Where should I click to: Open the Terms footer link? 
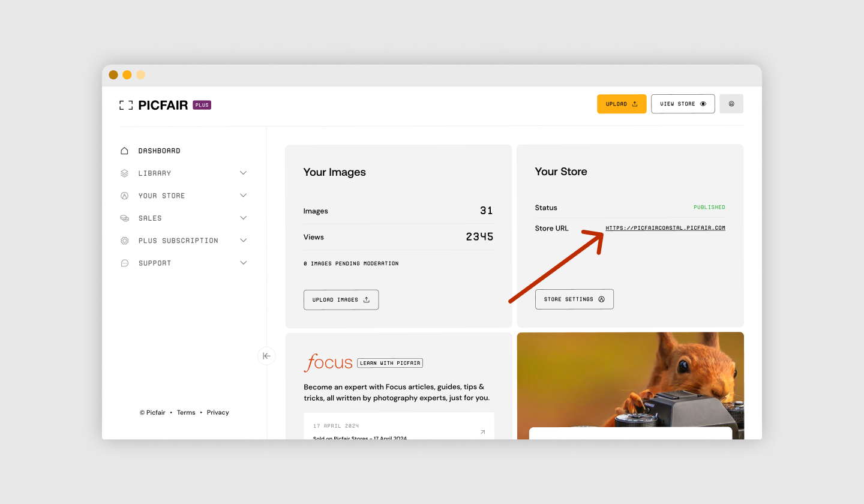point(186,412)
